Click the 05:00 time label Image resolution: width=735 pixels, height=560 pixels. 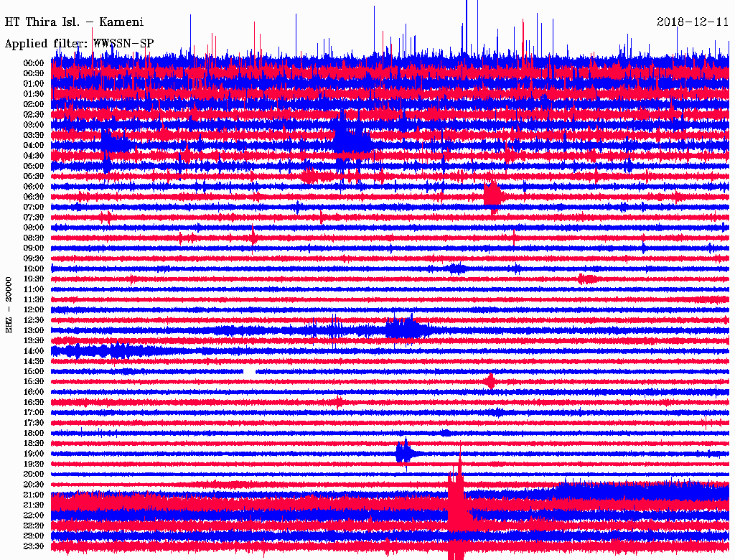[x=34, y=166]
